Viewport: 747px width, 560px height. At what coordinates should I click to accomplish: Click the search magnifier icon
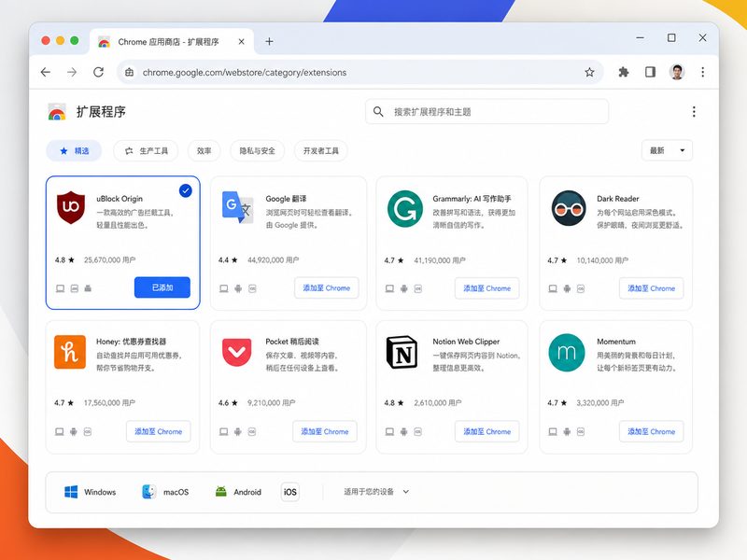(x=378, y=112)
